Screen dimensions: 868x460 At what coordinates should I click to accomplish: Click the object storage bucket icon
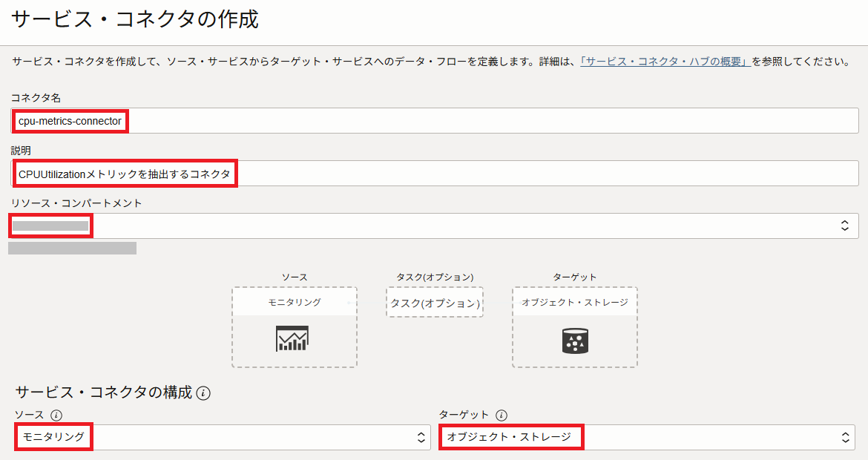tap(574, 340)
